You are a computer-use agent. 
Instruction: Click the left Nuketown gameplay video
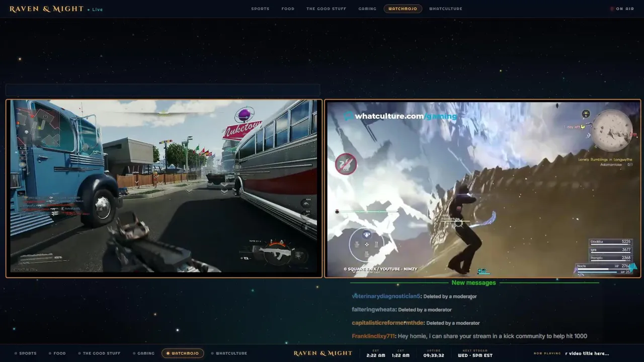click(164, 188)
